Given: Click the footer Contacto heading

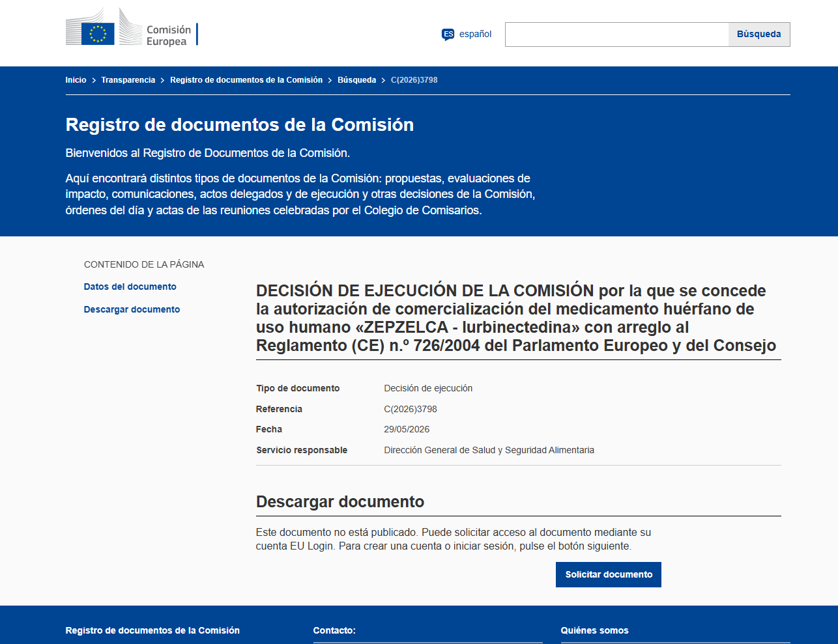Looking at the screenshot, I should 334,630.
